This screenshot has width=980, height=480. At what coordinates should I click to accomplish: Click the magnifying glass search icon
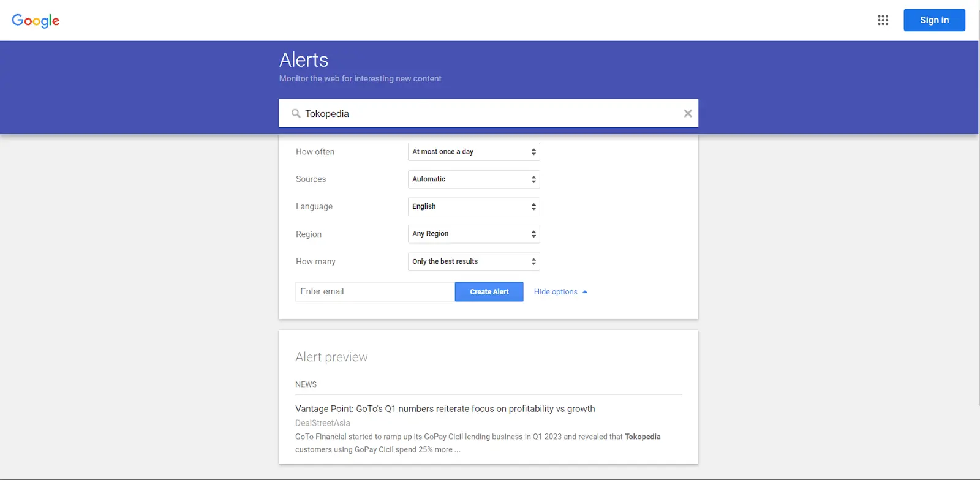[296, 113]
